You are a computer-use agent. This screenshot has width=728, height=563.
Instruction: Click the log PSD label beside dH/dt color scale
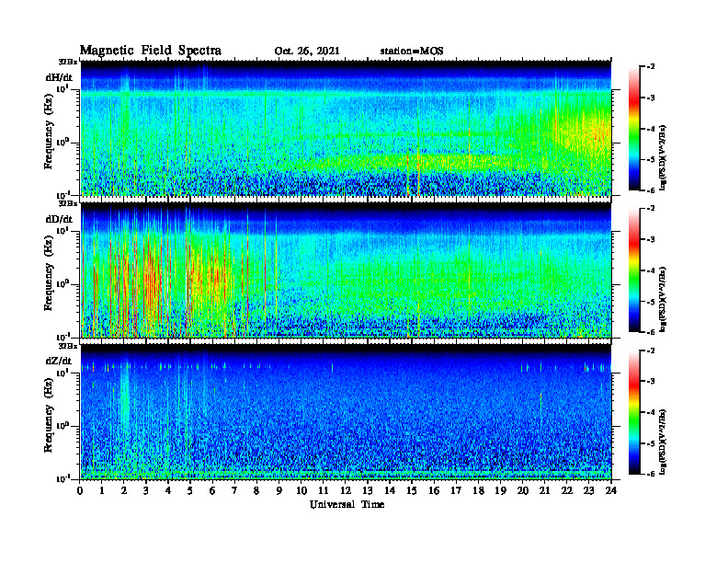[x=664, y=157]
